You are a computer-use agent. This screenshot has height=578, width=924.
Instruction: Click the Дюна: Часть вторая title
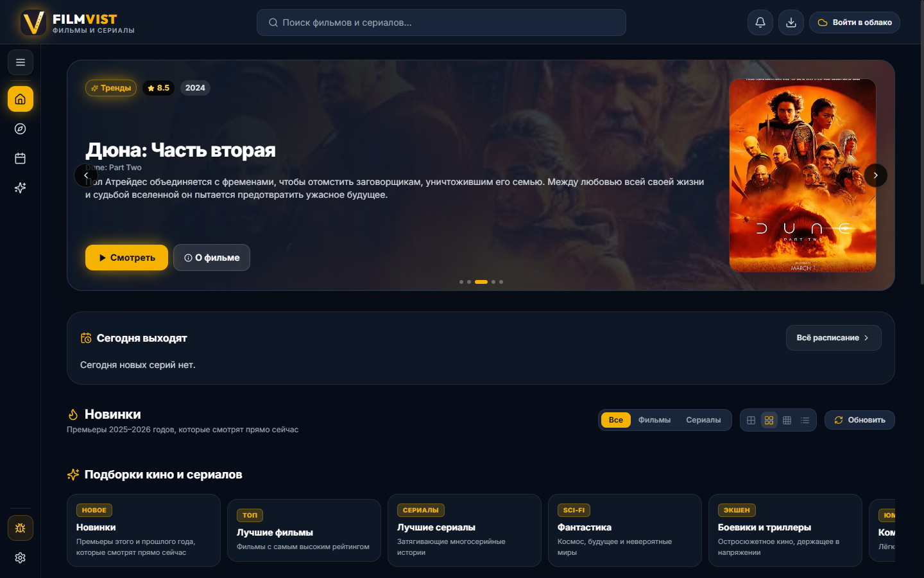coord(180,150)
